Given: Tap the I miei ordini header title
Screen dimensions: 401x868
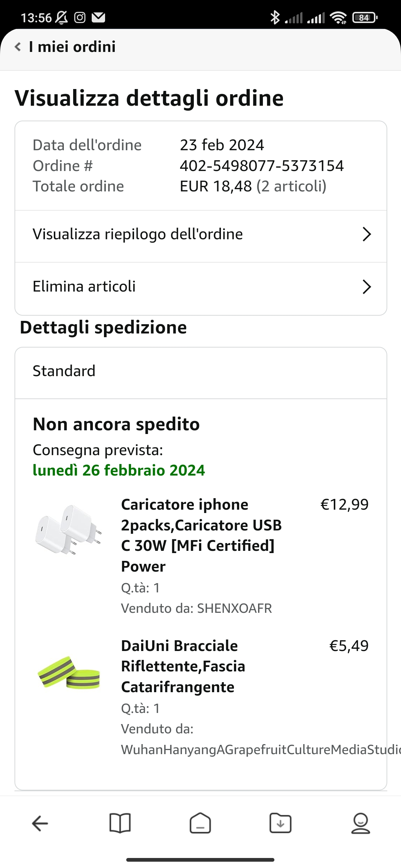Looking at the screenshot, I should 72,47.
